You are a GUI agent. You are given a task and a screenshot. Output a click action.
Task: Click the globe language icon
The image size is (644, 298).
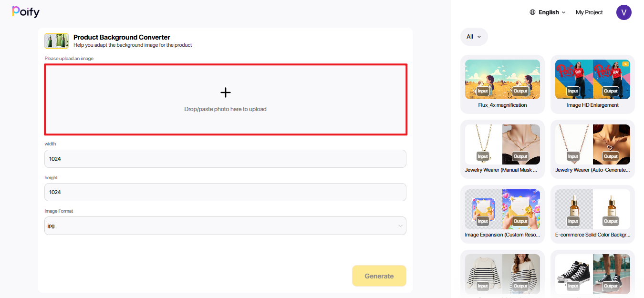(x=532, y=12)
